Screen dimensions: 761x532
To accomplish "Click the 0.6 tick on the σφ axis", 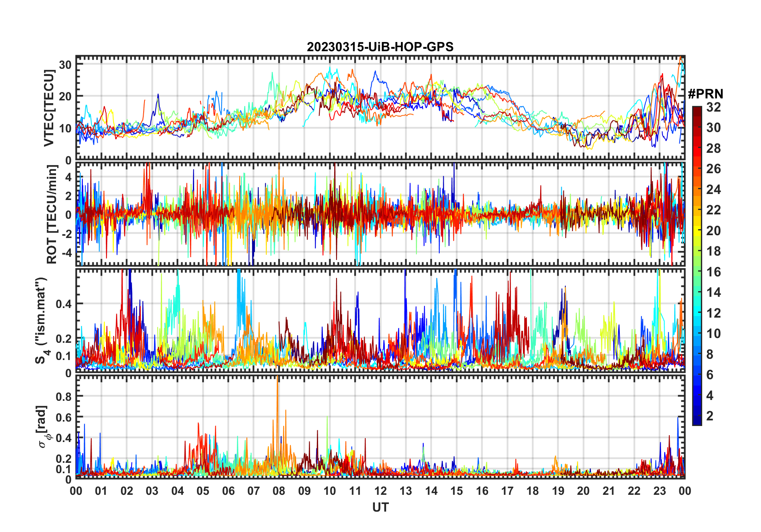I will point(64,417).
